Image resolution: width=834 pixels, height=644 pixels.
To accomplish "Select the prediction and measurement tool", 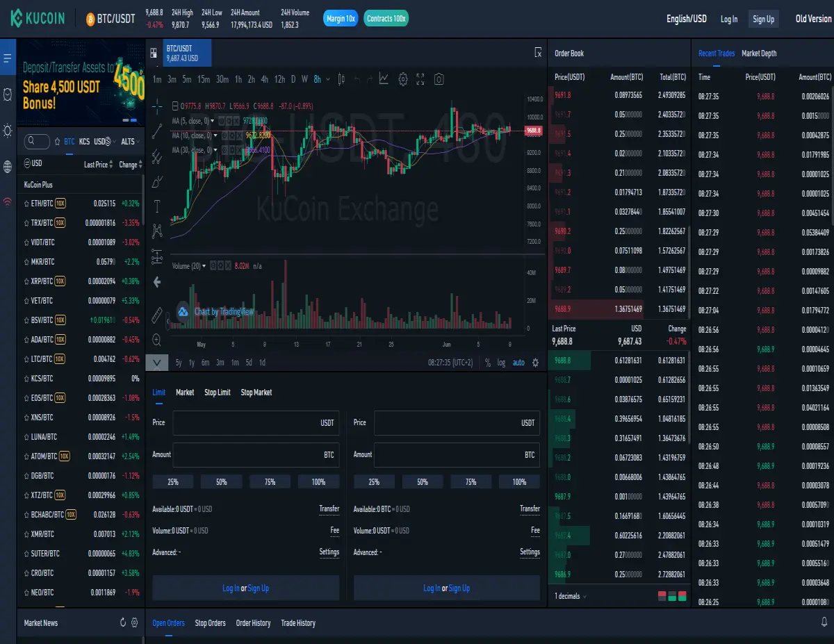I will coord(157,256).
